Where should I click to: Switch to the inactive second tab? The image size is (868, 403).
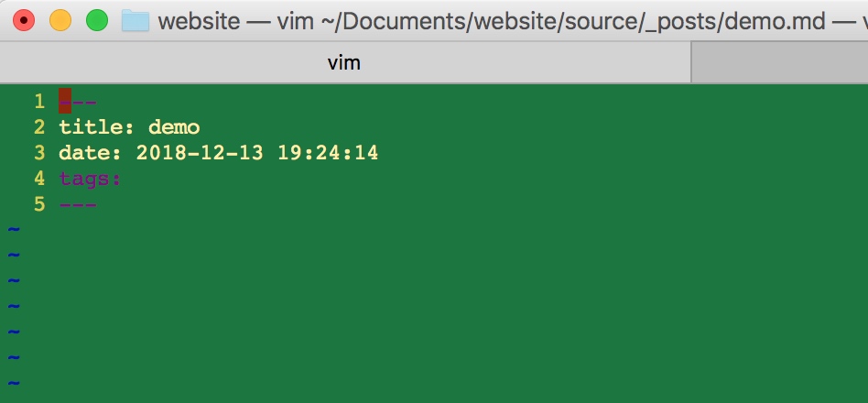[780, 62]
